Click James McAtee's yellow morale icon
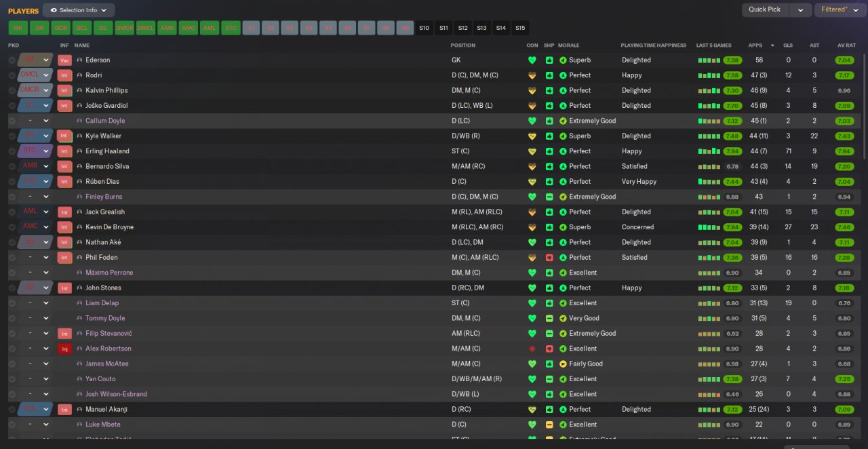This screenshot has height=449, width=868. [563, 364]
